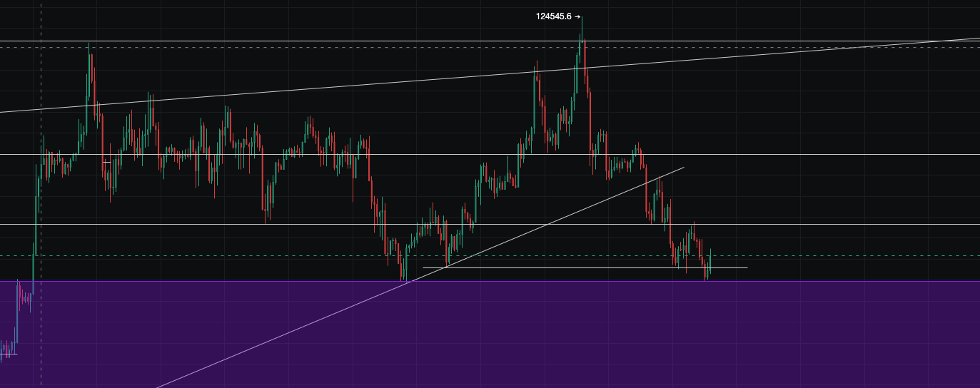Viewport: 980px width, 388px height.
Task: Select the green dashed horizontal price line
Action: [857, 256]
